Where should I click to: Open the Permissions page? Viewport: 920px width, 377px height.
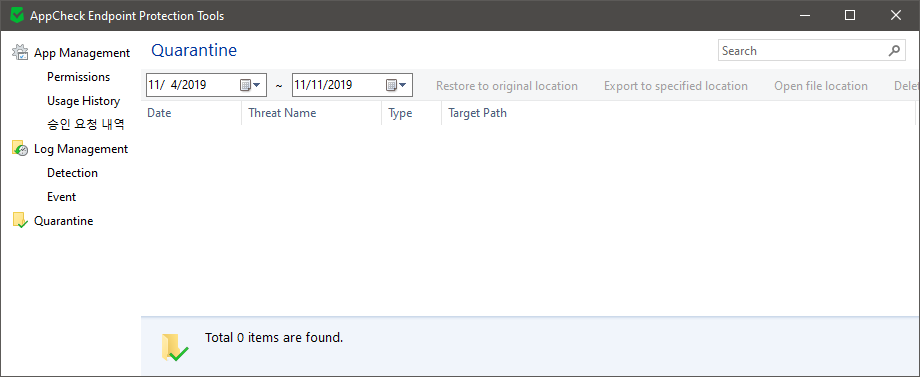[x=79, y=77]
